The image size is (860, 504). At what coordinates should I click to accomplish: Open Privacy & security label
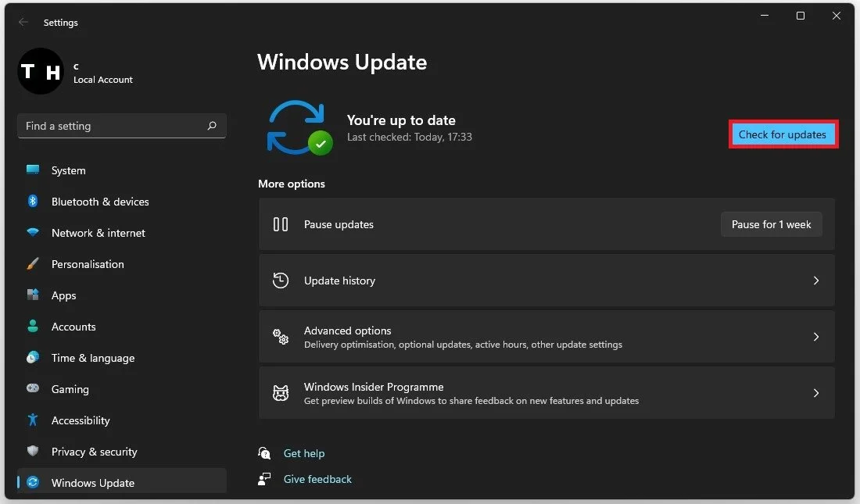tap(95, 452)
